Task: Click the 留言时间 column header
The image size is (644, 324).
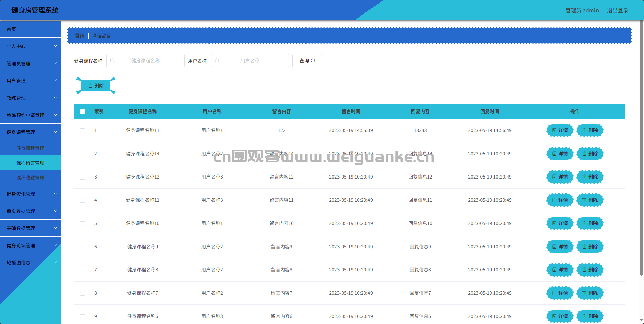Action: 351,111
